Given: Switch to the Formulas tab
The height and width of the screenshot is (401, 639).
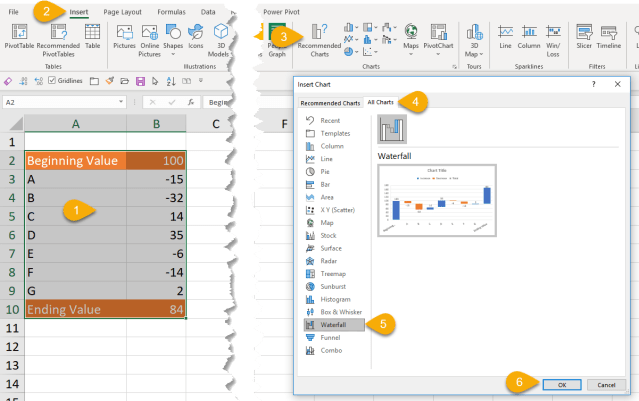Looking at the screenshot, I should 171,12.
